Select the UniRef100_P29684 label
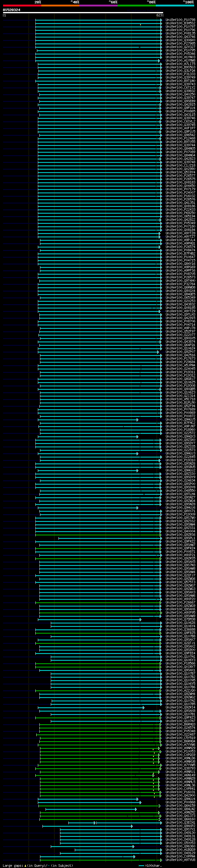The height and width of the screenshot is (868, 197). (x=180, y=362)
